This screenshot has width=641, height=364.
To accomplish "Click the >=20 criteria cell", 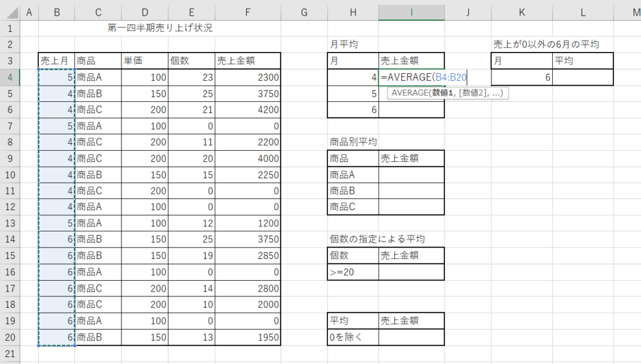I will [x=353, y=272].
